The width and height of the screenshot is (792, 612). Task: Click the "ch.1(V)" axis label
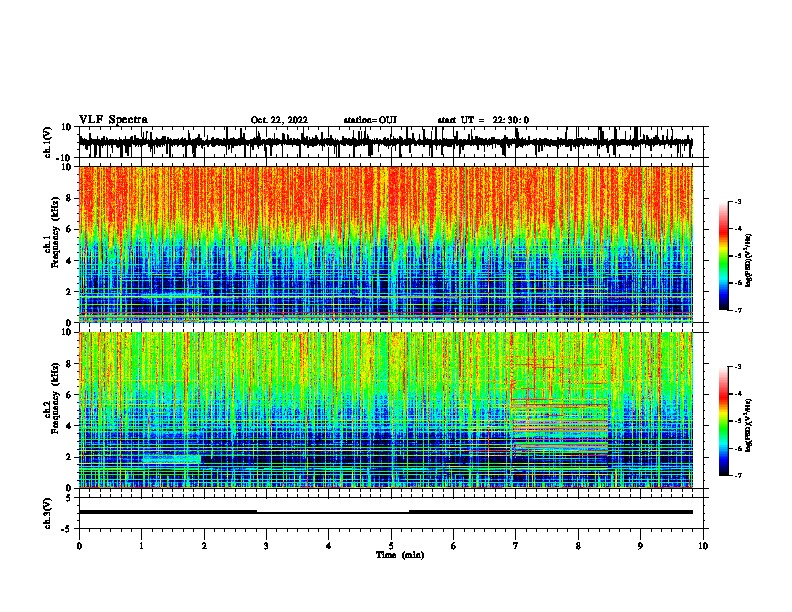coord(48,142)
